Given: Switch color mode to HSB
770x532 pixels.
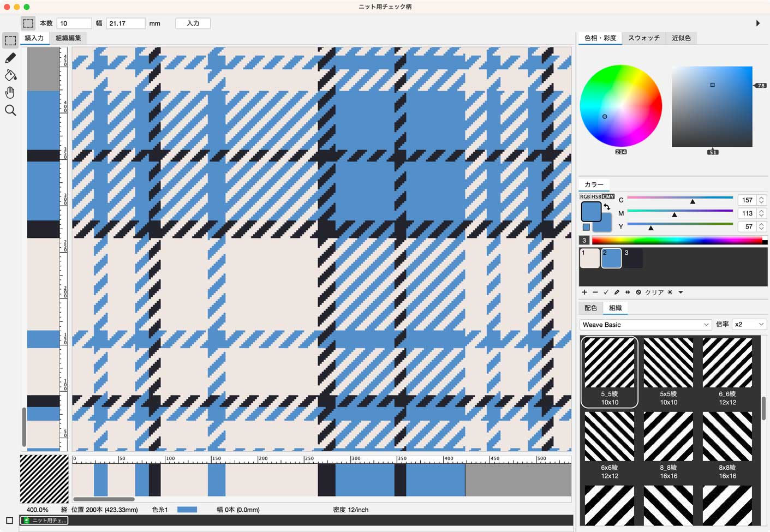Looking at the screenshot, I should [x=596, y=196].
